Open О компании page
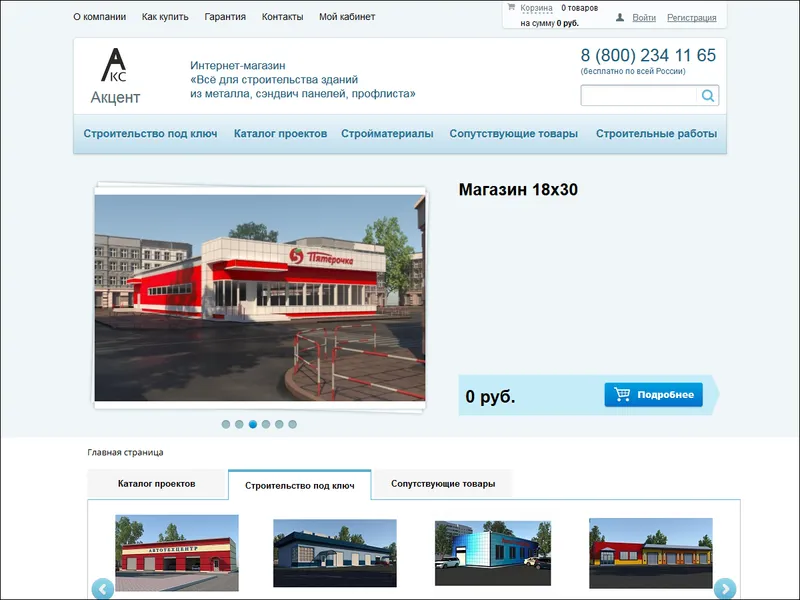 tap(99, 17)
